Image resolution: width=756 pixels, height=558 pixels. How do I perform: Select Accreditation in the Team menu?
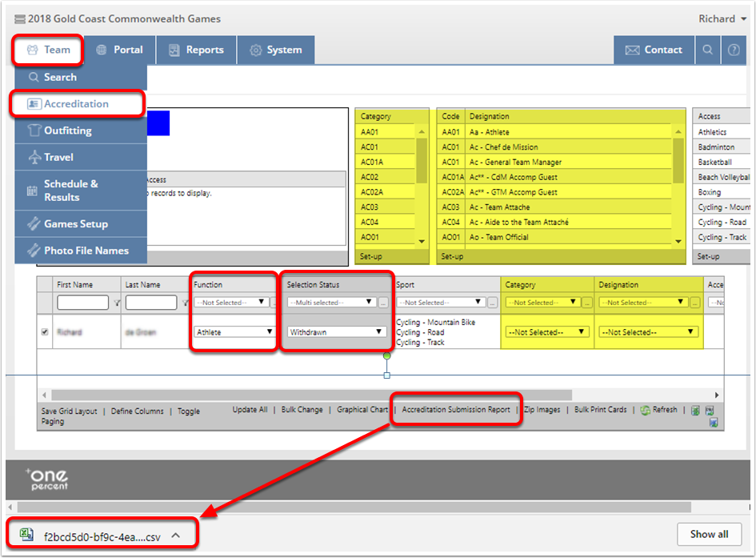(77, 104)
